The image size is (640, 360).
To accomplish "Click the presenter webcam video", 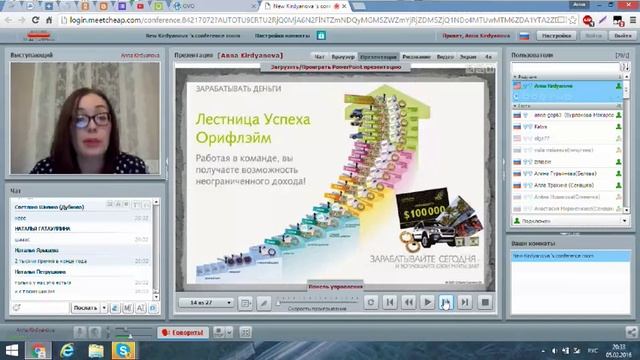I will coord(85,118).
